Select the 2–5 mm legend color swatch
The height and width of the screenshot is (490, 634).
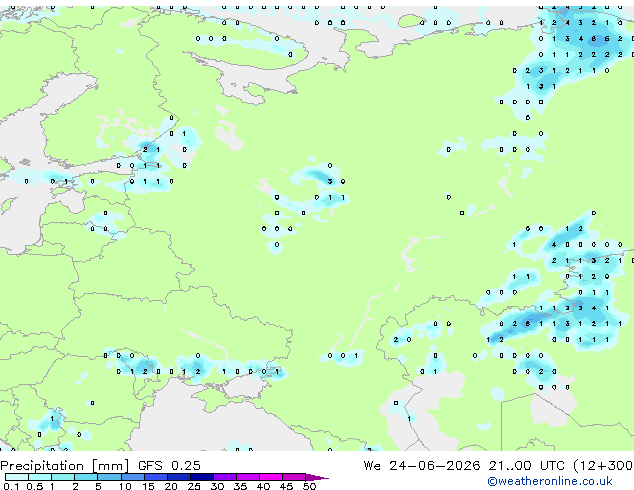86,477
